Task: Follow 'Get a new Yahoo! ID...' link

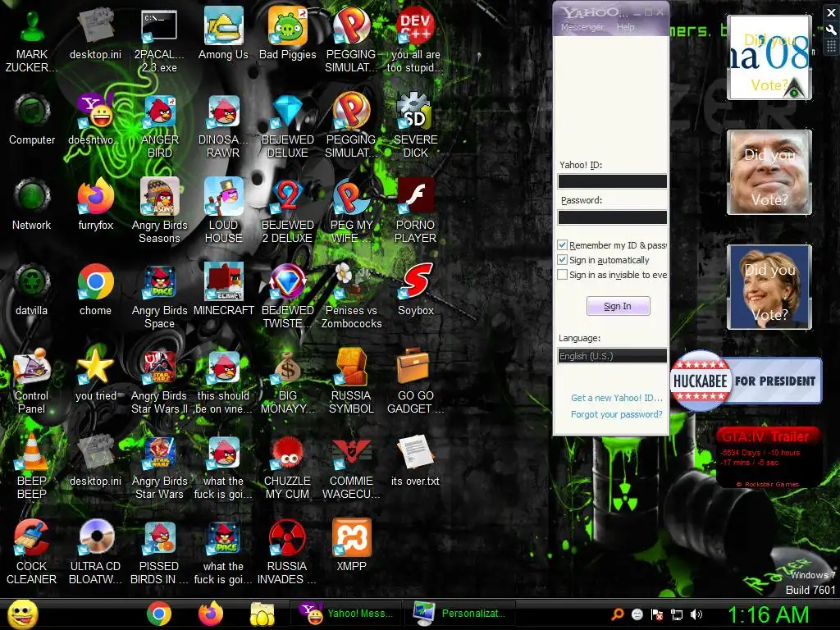Action: tap(617, 398)
